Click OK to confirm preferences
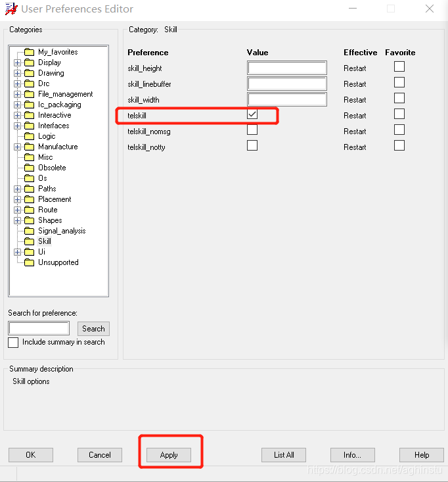The image size is (448, 482). 31,455
